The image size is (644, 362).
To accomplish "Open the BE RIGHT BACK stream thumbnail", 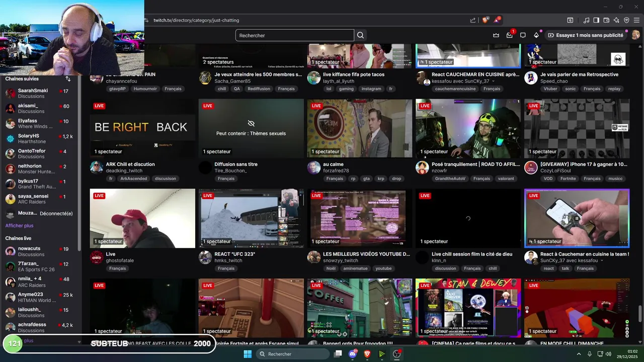I will [x=142, y=128].
